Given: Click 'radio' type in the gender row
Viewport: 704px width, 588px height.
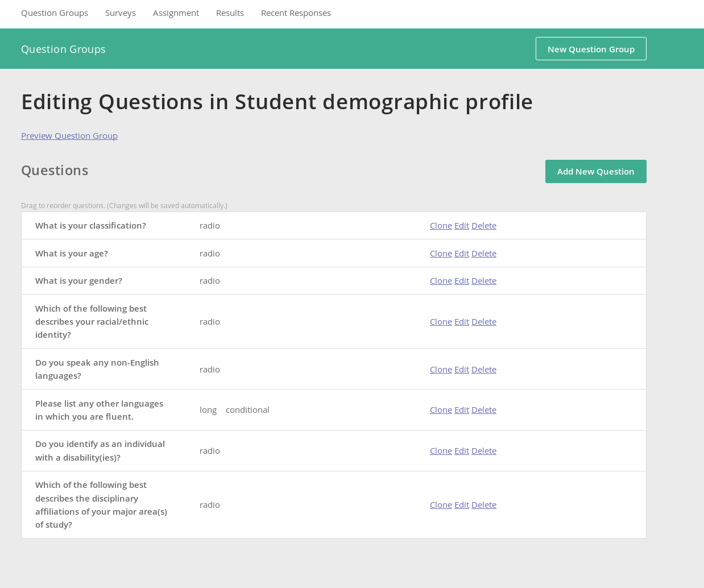Looking at the screenshot, I should pos(210,280).
